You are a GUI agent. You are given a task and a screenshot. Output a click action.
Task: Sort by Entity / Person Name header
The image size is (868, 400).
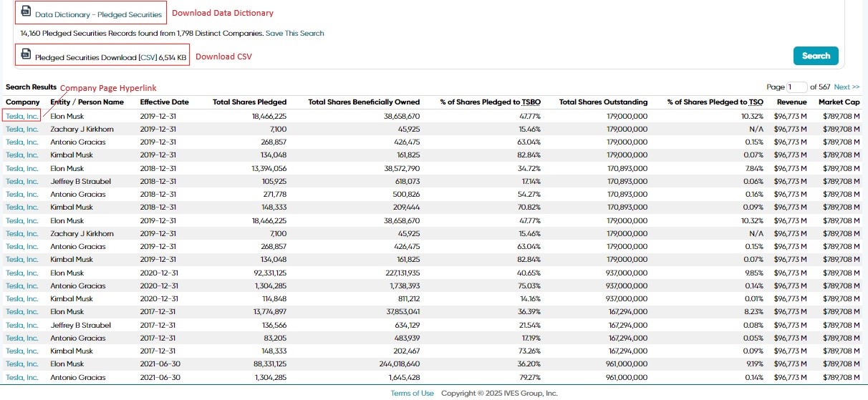click(x=87, y=102)
